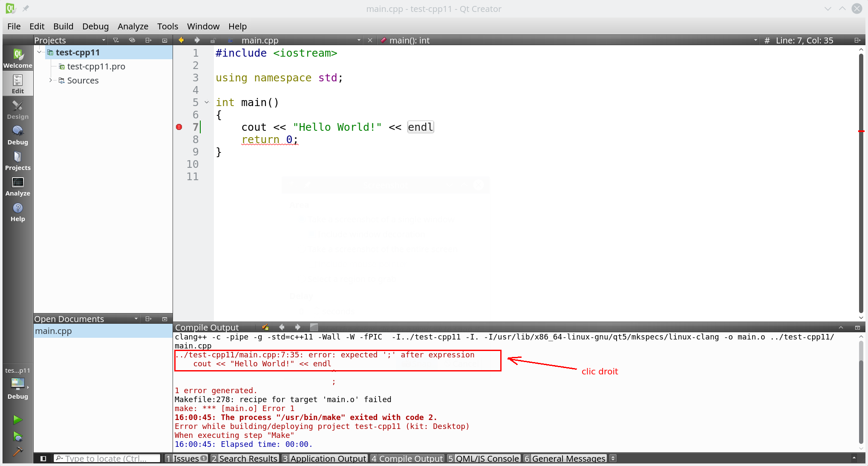This screenshot has height=466, width=868.
Task: Start debugging with the run-debug button
Action: coord(17,436)
